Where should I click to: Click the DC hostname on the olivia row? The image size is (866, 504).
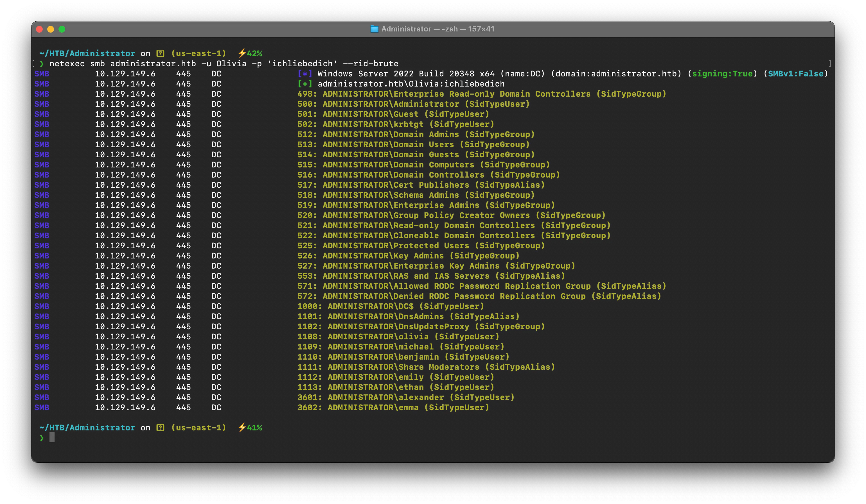pos(216,337)
